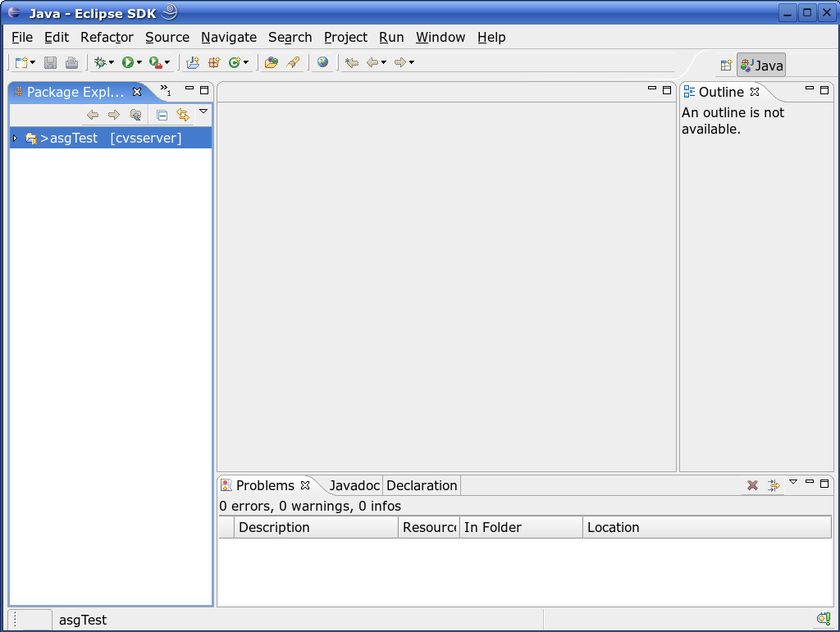Close the Outline view
This screenshot has height=632, width=840.
point(755,92)
